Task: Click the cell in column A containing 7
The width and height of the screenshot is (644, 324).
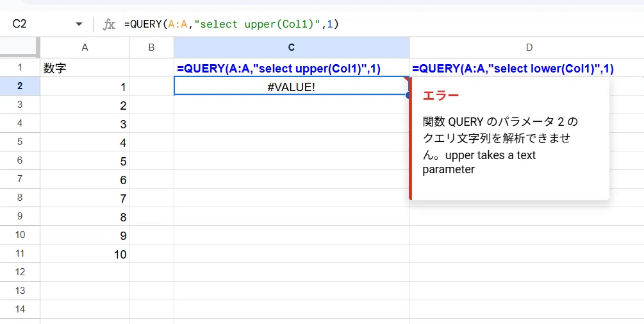Action: [85, 198]
